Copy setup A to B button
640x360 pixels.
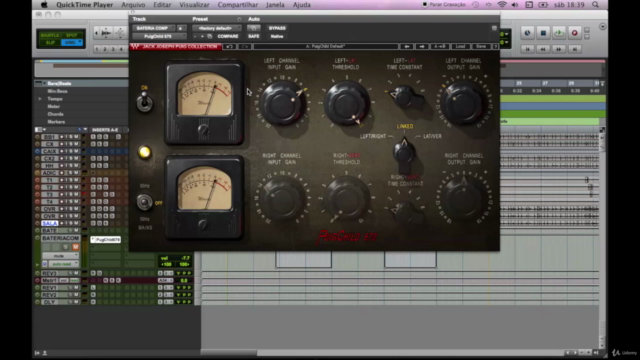coord(440,47)
